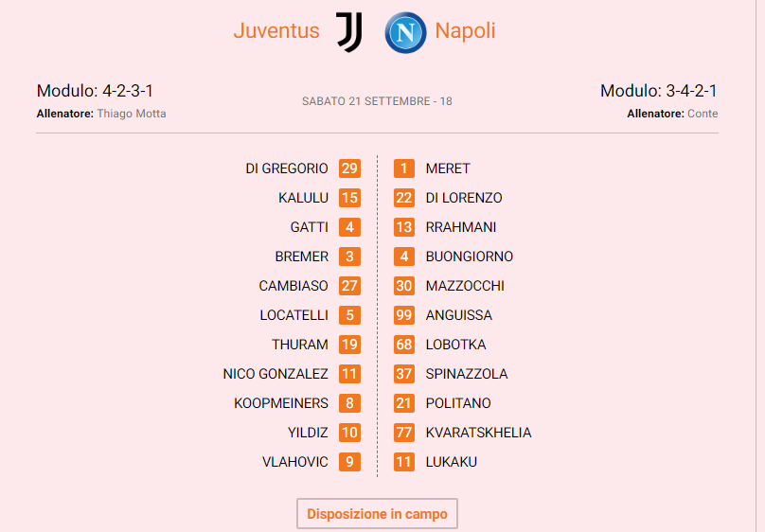Open the Disposizione in campo view
This screenshot has width=765, height=532.
377,514
